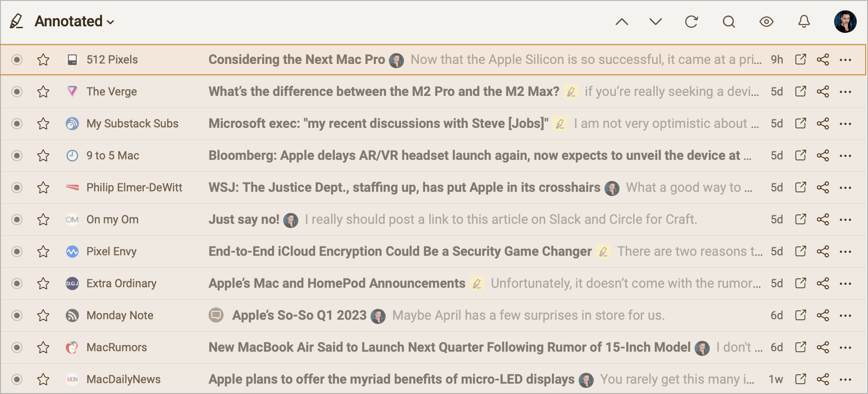Open the Annotated view dropdown
The width and height of the screenshot is (868, 394).
click(74, 21)
